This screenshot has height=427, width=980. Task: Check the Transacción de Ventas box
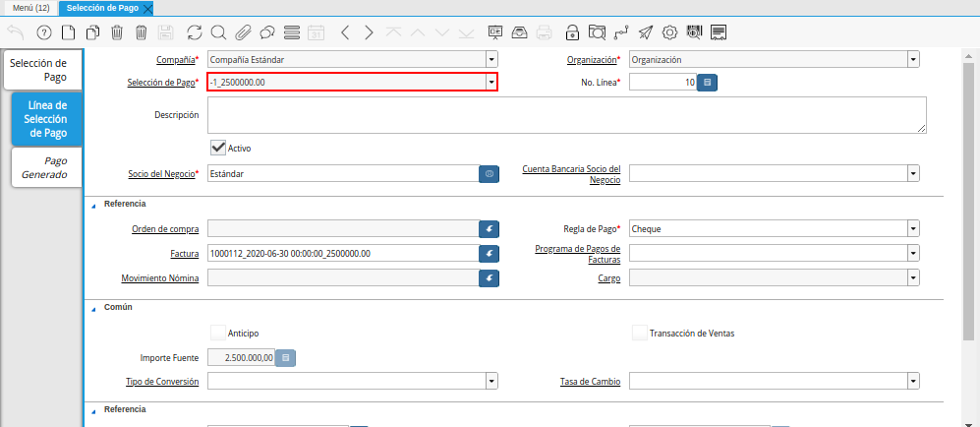[x=639, y=333]
